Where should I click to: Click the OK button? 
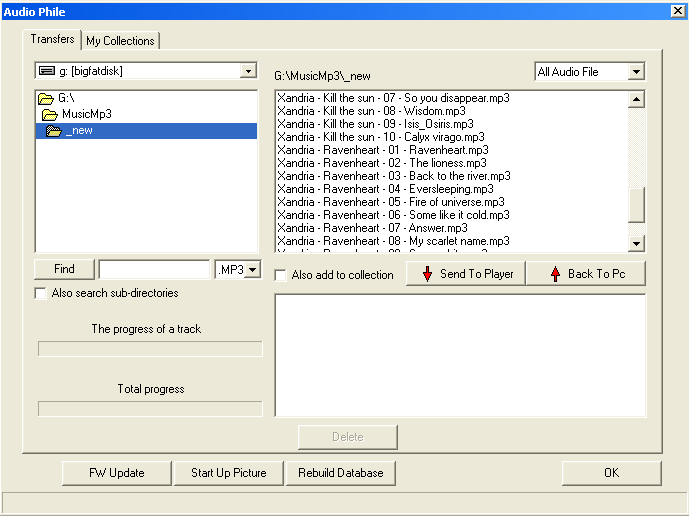pyautogui.click(x=611, y=473)
